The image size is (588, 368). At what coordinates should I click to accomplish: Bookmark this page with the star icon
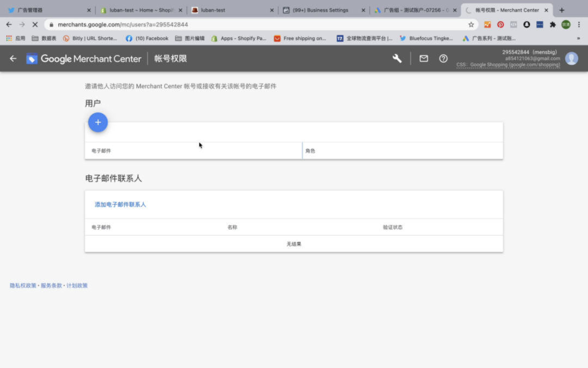point(471,25)
